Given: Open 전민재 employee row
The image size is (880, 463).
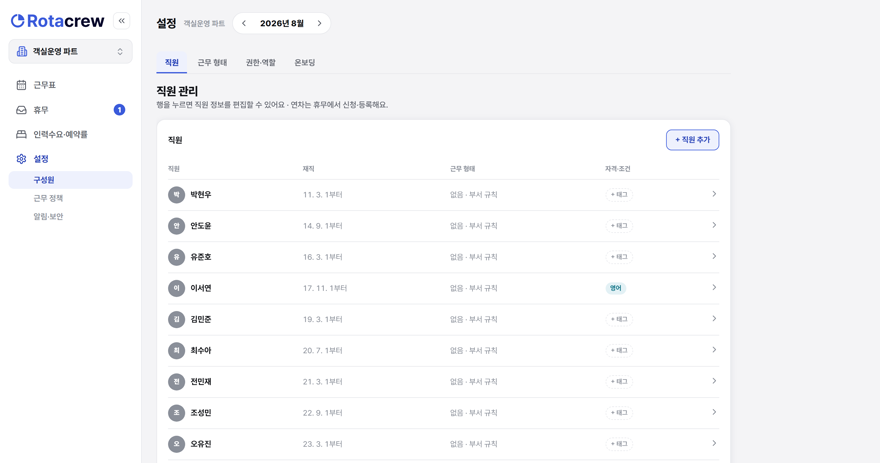Looking at the screenshot, I should (x=443, y=382).
